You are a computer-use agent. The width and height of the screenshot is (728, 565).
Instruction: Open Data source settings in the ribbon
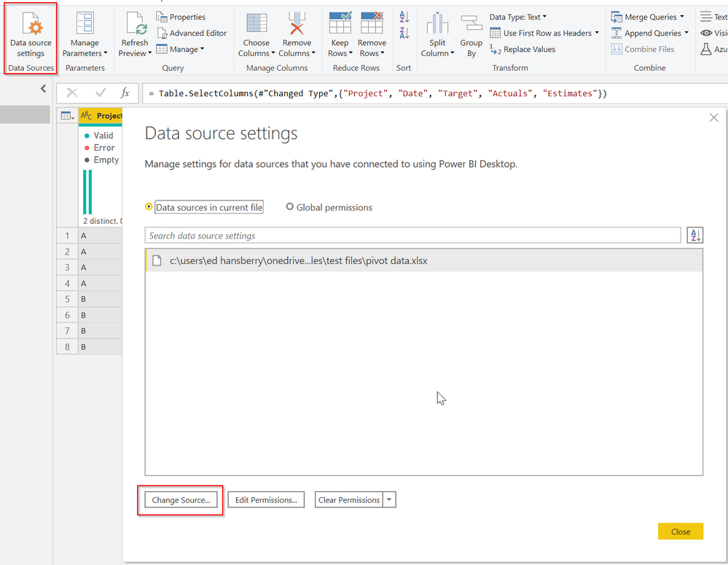31,35
